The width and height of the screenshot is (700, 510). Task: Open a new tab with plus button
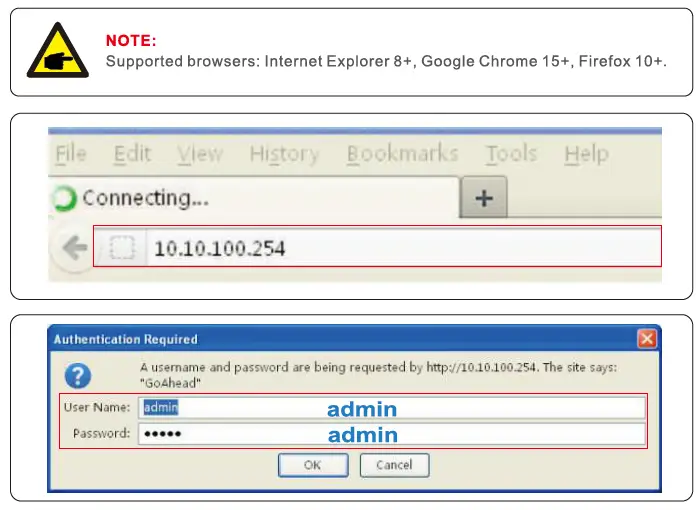click(484, 197)
